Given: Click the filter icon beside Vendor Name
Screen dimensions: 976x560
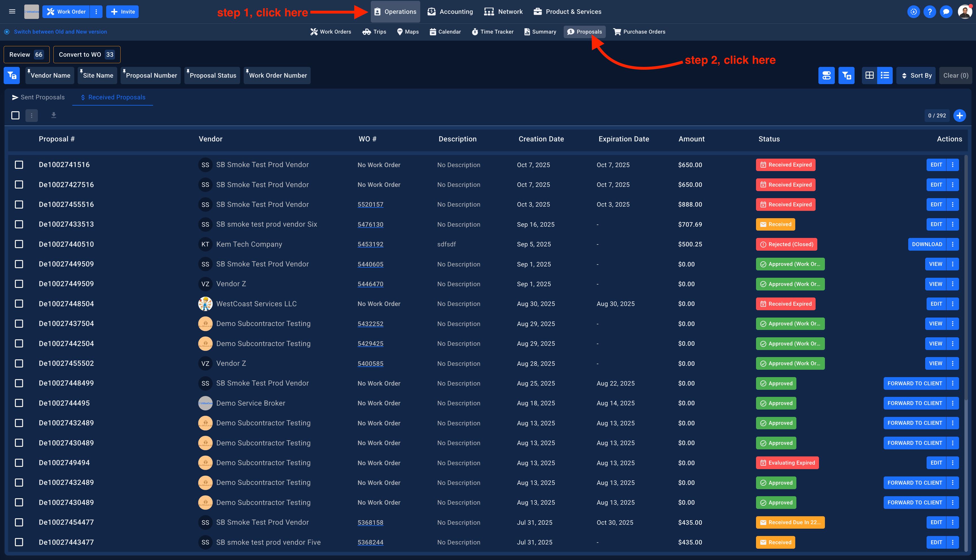Looking at the screenshot, I should pos(12,75).
